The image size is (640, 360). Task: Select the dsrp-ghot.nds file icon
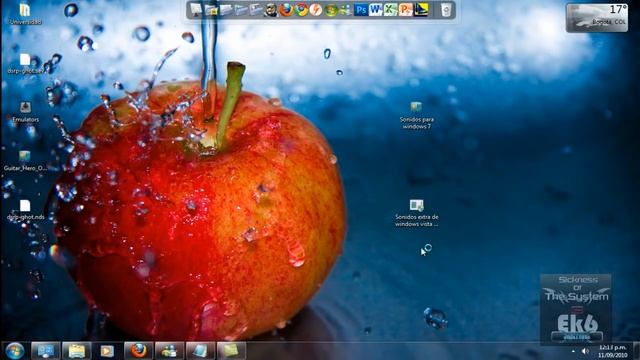point(25,210)
